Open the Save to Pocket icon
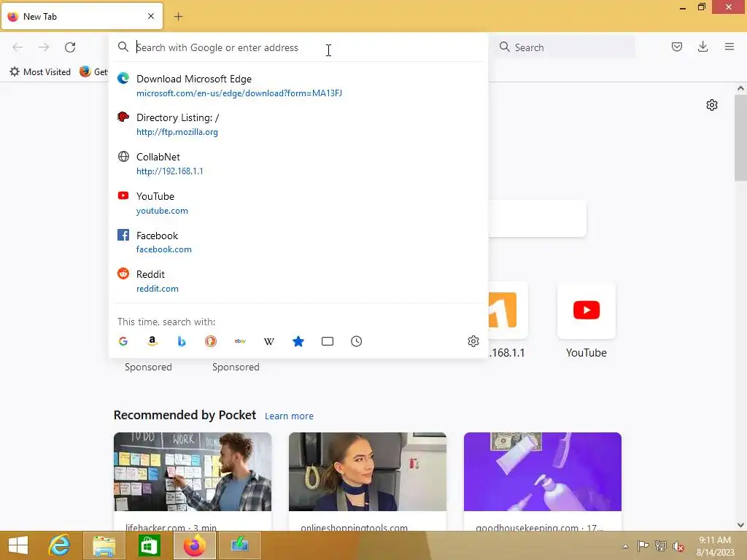747x560 pixels. (676, 47)
